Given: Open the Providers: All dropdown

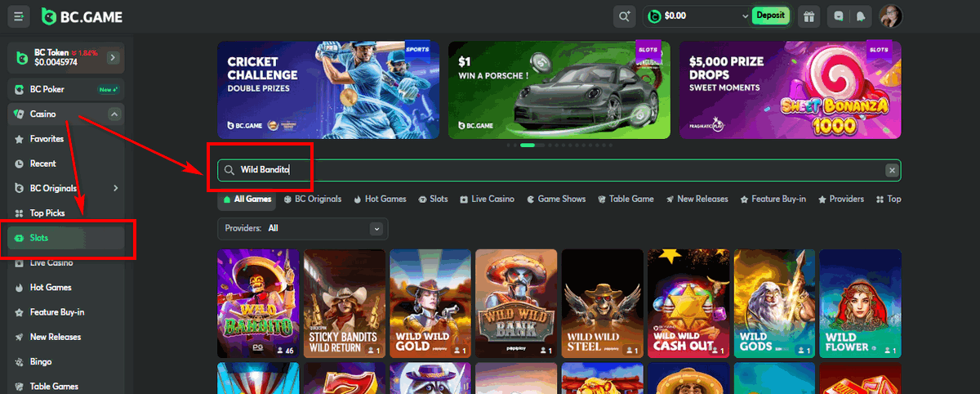Looking at the screenshot, I should [303, 228].
